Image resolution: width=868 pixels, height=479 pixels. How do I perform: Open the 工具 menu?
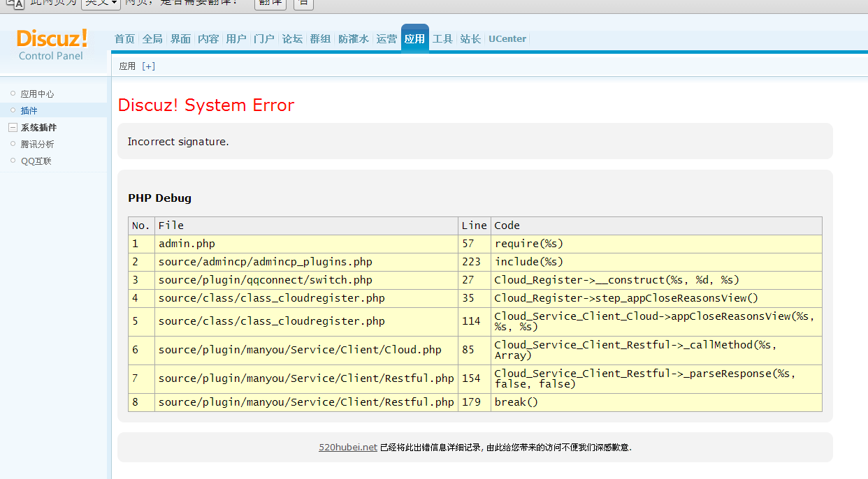point(442,39)
